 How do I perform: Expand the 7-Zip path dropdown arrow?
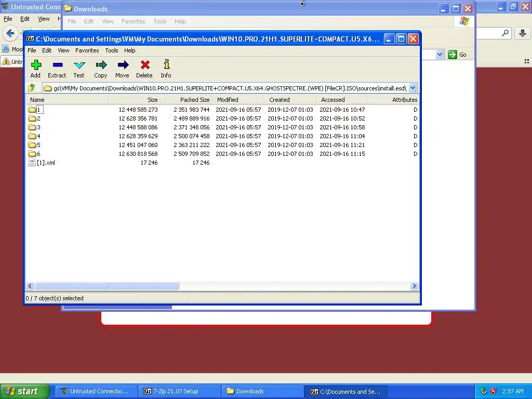click(x=413, y=88)
